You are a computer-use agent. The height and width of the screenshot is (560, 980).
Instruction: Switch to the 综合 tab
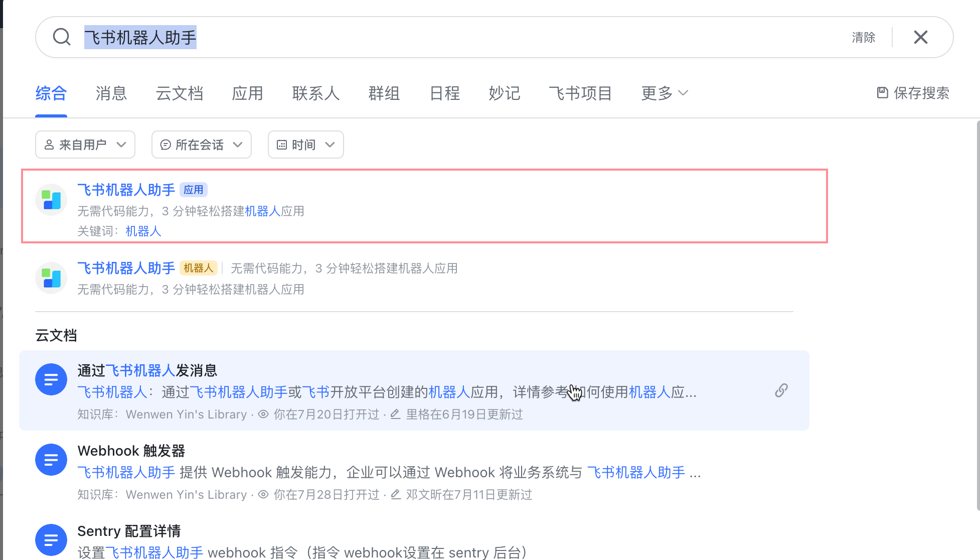pyautogui.click(x=51, y=93)
